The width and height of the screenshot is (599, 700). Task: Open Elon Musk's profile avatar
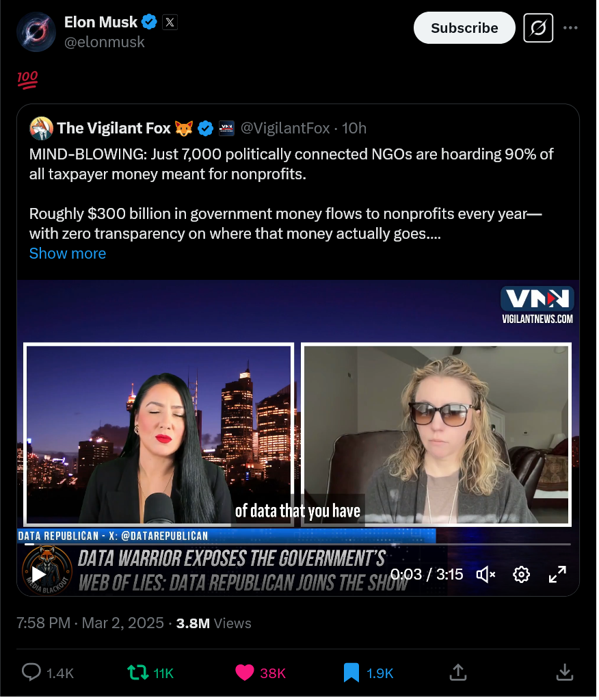(x=36, y=32)
